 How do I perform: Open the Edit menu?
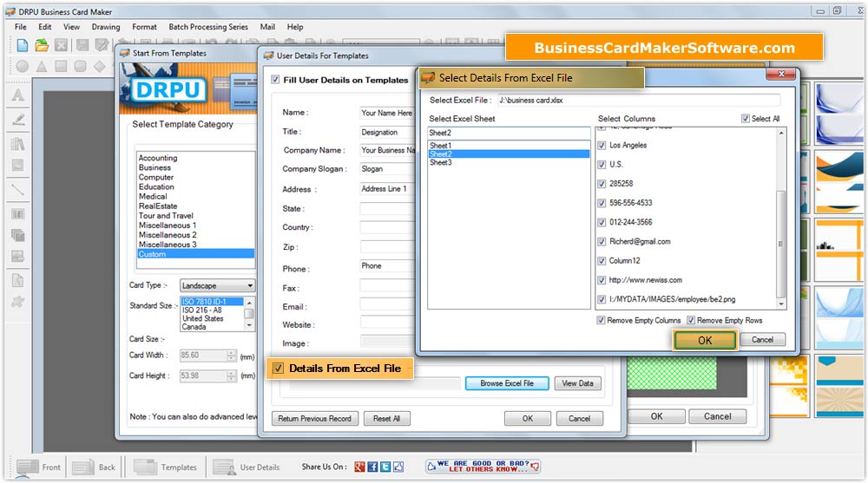(x=45, y=27)
